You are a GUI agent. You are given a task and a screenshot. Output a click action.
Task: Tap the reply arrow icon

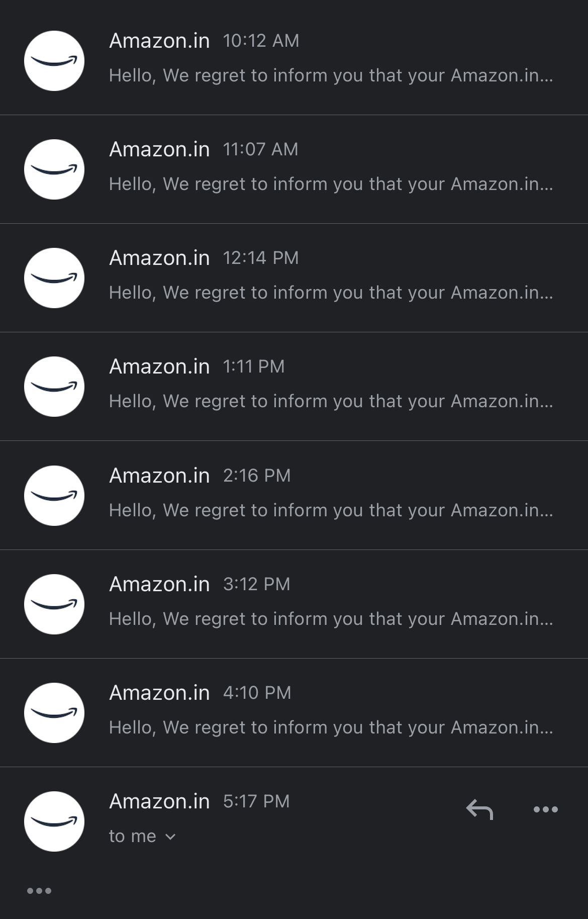tap(479, 809)
